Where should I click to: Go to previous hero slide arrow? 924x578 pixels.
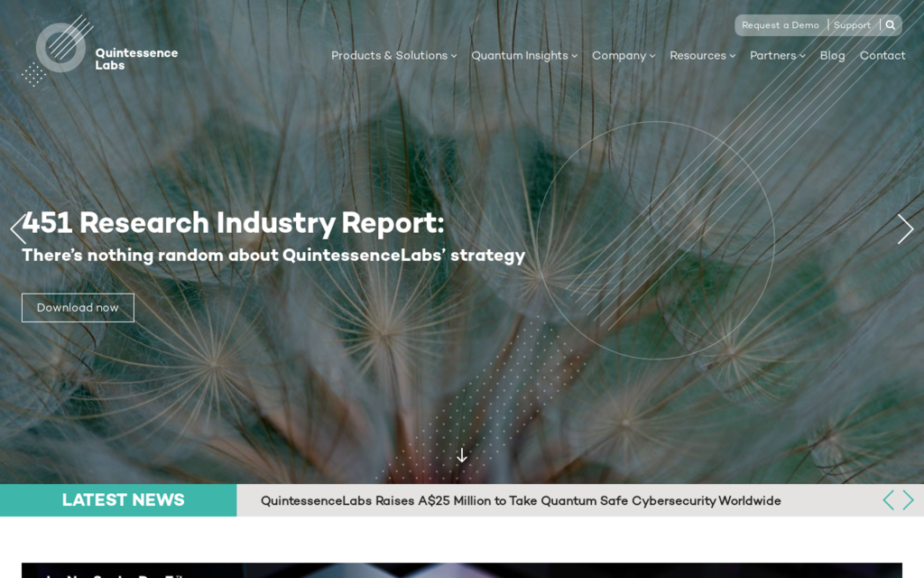18,229
